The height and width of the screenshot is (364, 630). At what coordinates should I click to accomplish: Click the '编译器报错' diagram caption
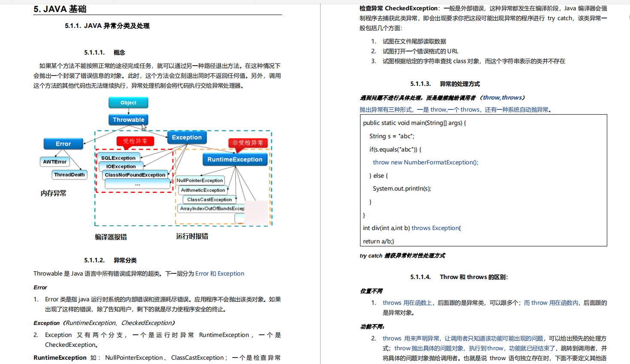pos(111,237)
